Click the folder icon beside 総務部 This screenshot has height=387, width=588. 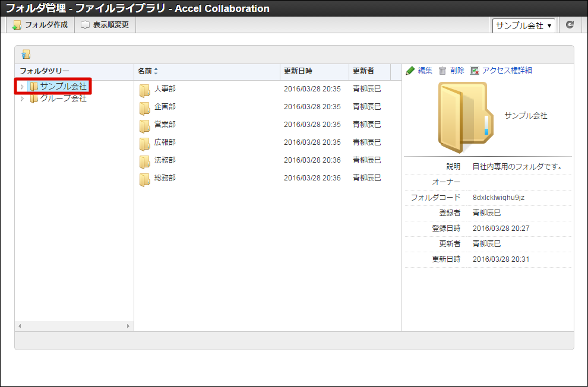(144, 179)
